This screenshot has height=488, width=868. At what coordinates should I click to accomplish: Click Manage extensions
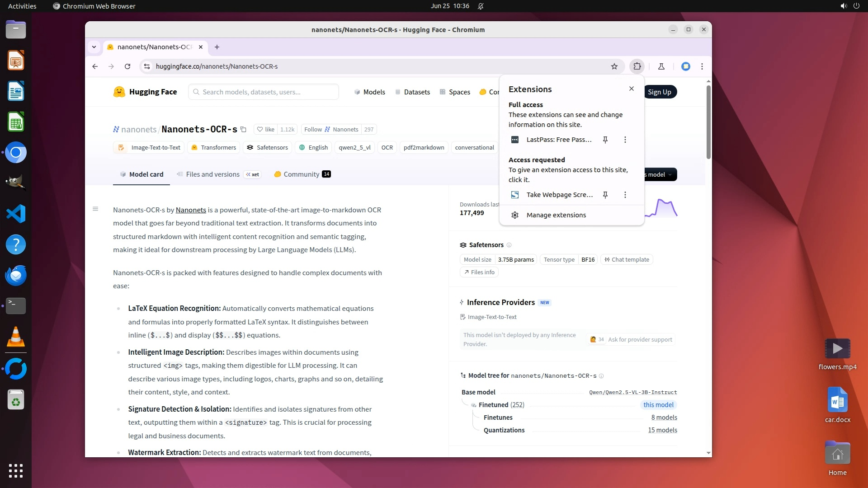click(x=556, y=215)
